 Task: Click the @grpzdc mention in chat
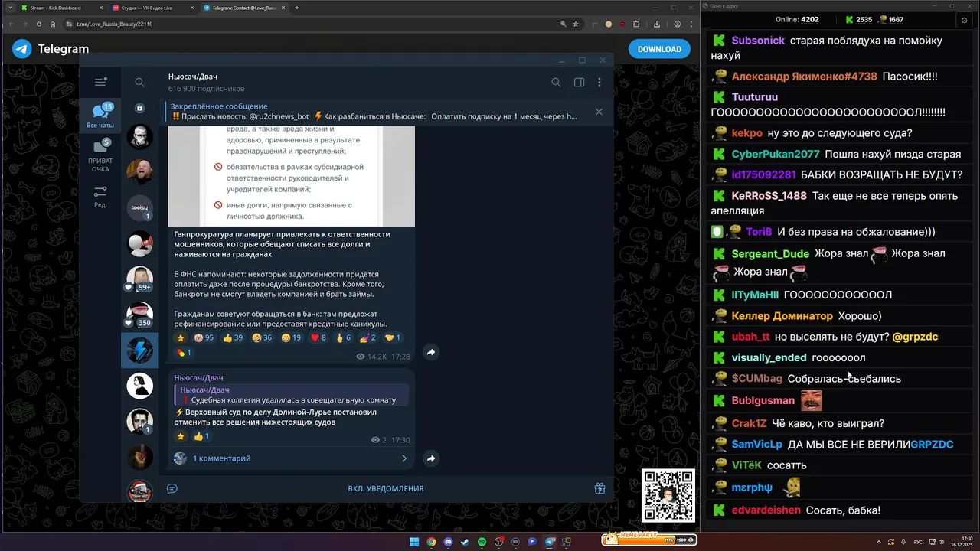pyautogui.click(x=915, y=337)
